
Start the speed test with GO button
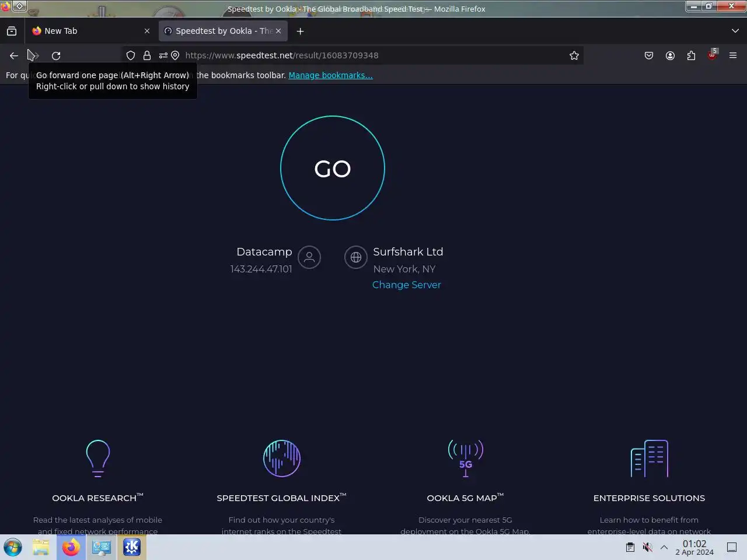333,168
